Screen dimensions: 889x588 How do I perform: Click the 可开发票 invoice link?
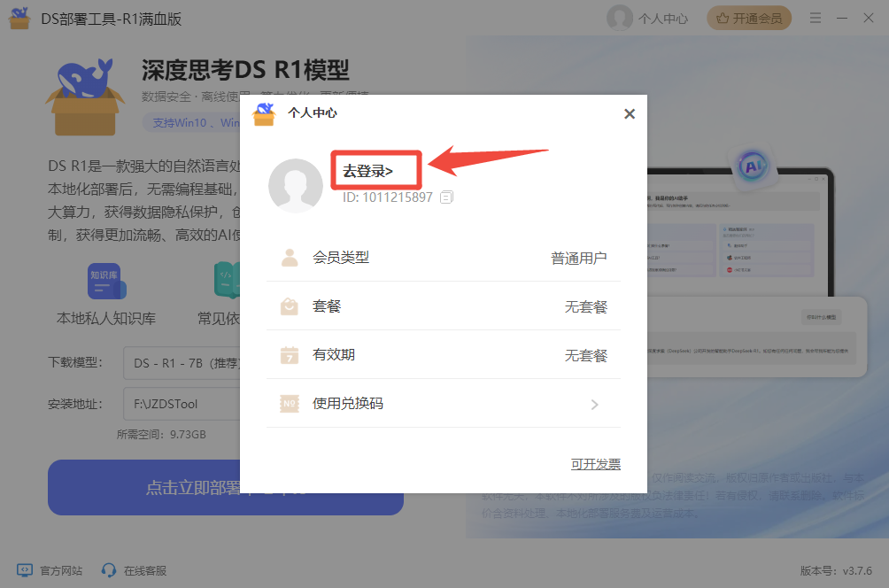point(595,464)
